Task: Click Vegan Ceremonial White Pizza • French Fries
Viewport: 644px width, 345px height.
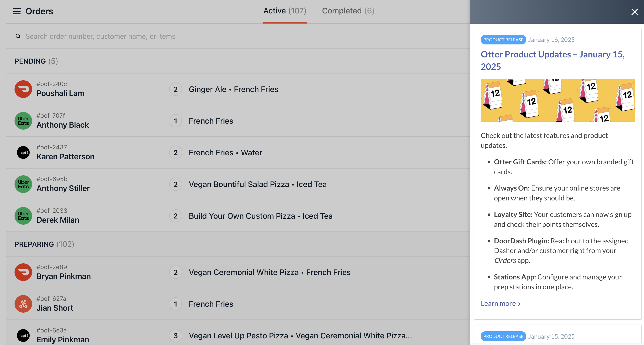Action: [269, 272]
